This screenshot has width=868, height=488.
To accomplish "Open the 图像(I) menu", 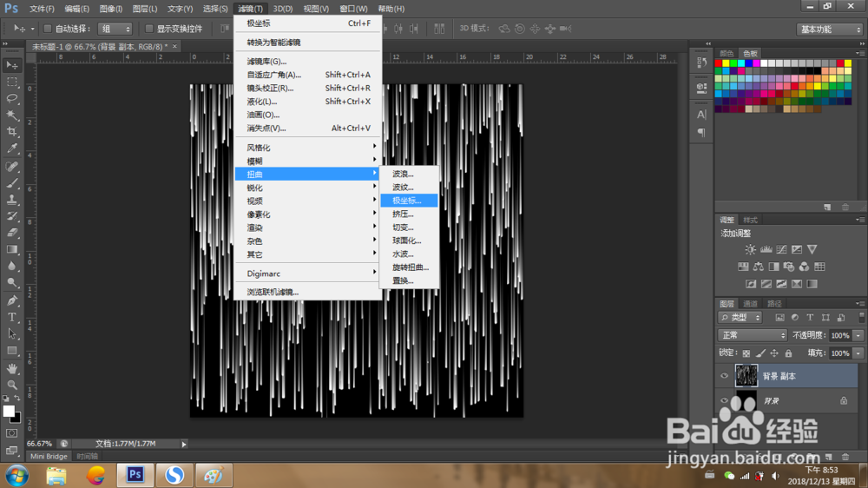I will point(111,9).
